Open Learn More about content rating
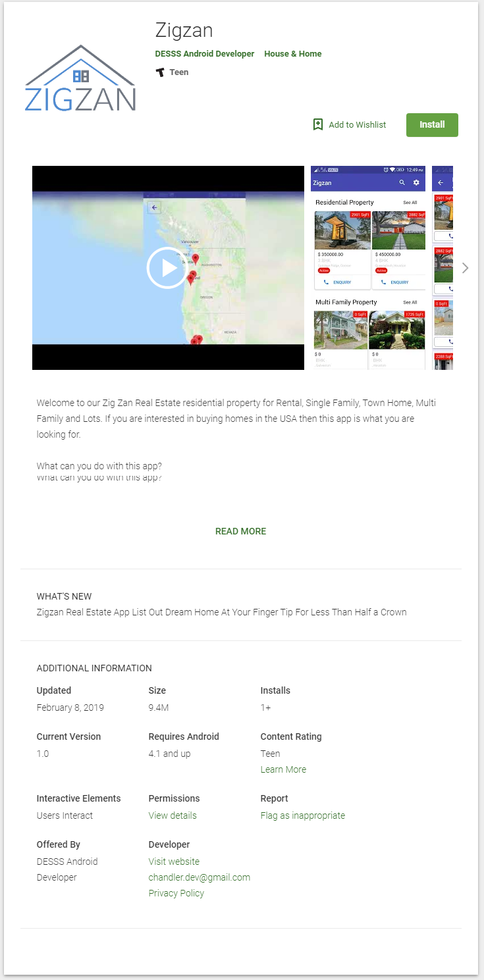Screen dimensions: 484x980 [283, 769]
